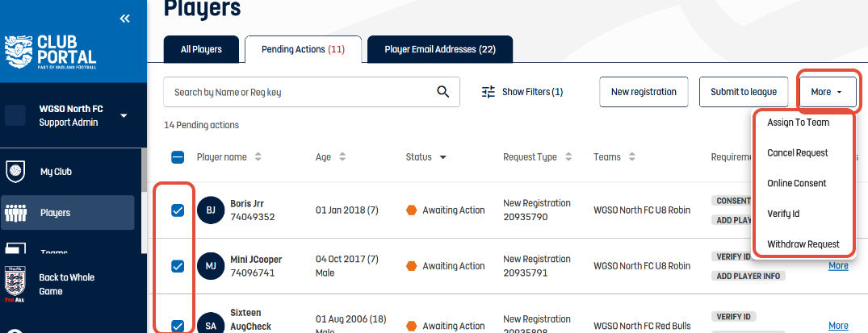Open More link in Mini JCooper row
The image size is (868, 333).
(838, 265)
